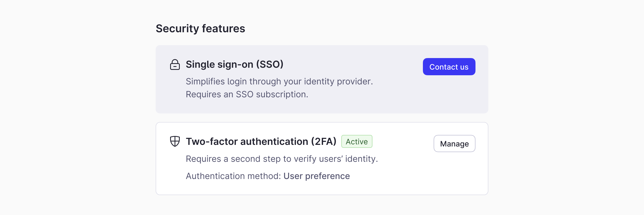This screenshot has width=644, height=215.
Task: Click the '(2FA)' abbreviation in the title
Action: (324, 142)
